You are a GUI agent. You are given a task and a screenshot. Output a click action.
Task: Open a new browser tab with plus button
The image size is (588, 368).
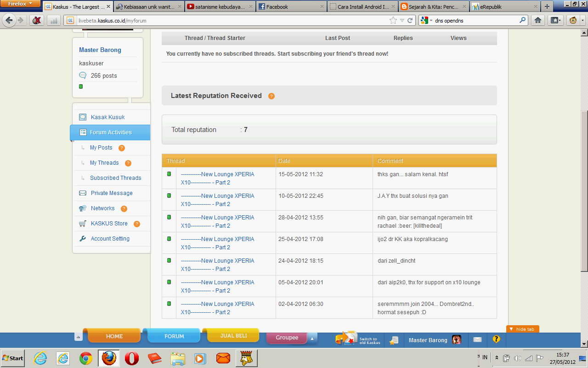547,6
